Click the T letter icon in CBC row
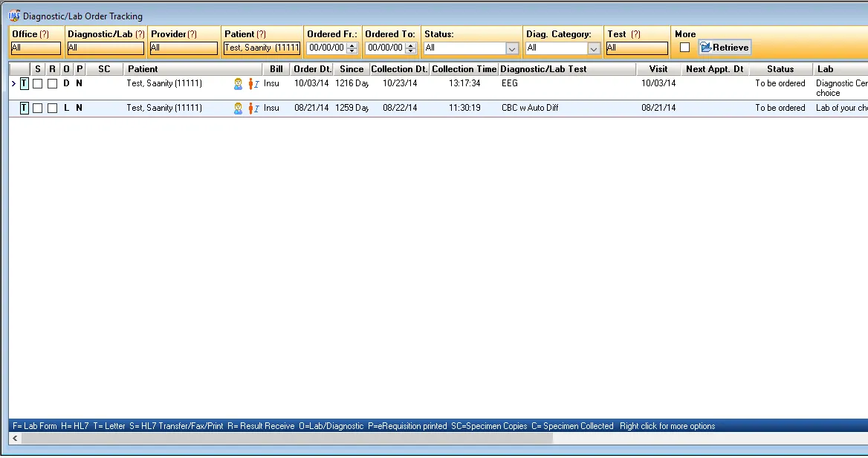 [24, 109]
